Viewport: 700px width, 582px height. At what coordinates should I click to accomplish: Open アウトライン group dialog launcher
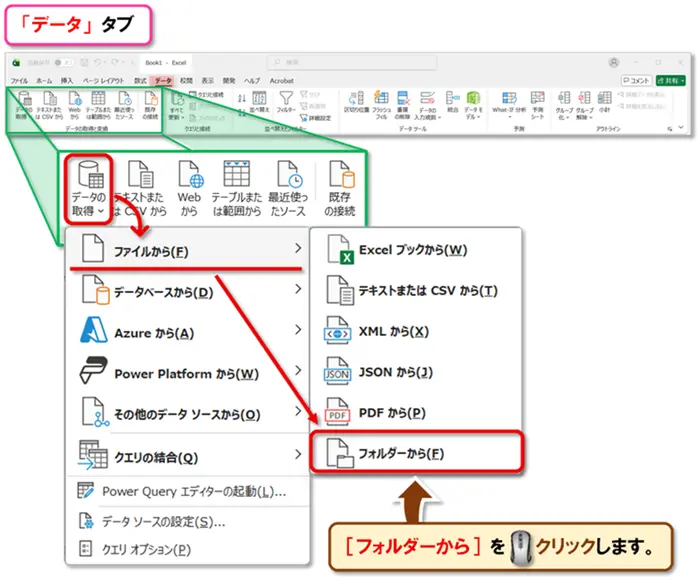[670, 129]
